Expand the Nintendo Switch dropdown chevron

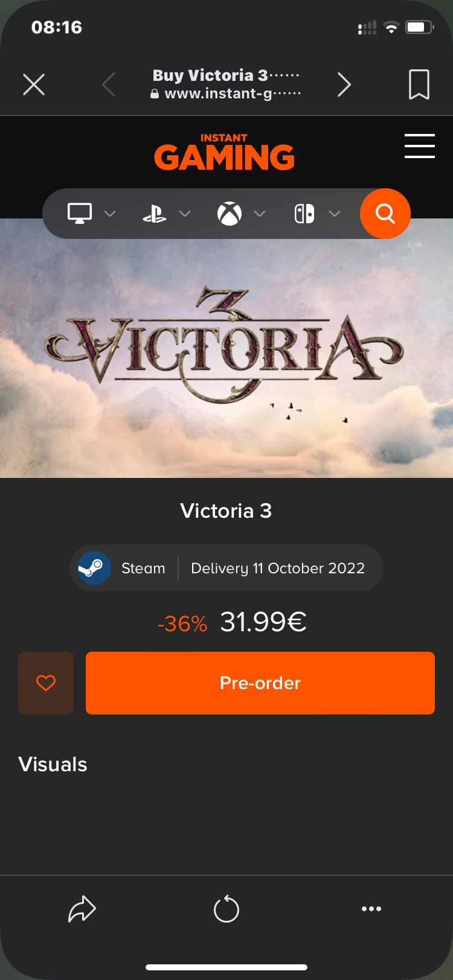point(335,214)
